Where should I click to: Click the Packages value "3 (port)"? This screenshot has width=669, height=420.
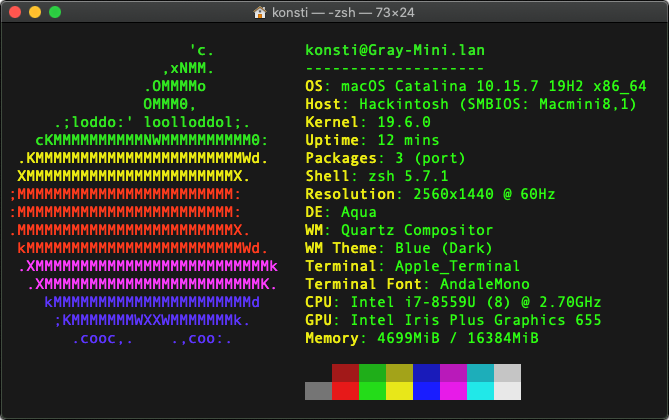430,158
